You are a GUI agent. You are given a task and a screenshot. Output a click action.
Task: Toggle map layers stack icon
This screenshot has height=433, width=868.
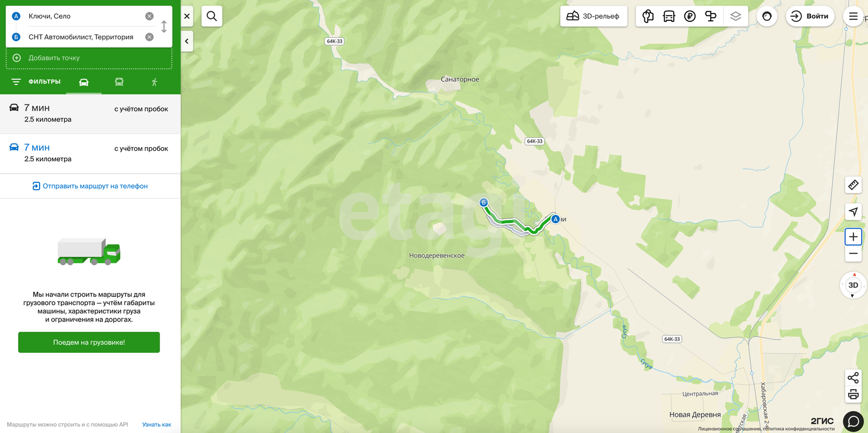pos(736,16)
